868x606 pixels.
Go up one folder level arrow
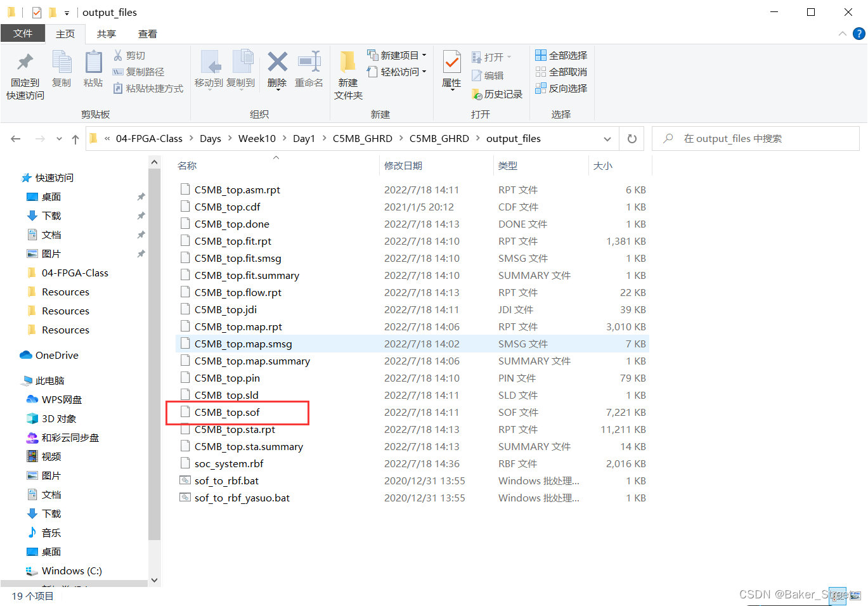pyautogui.click(x=75, y=139)
